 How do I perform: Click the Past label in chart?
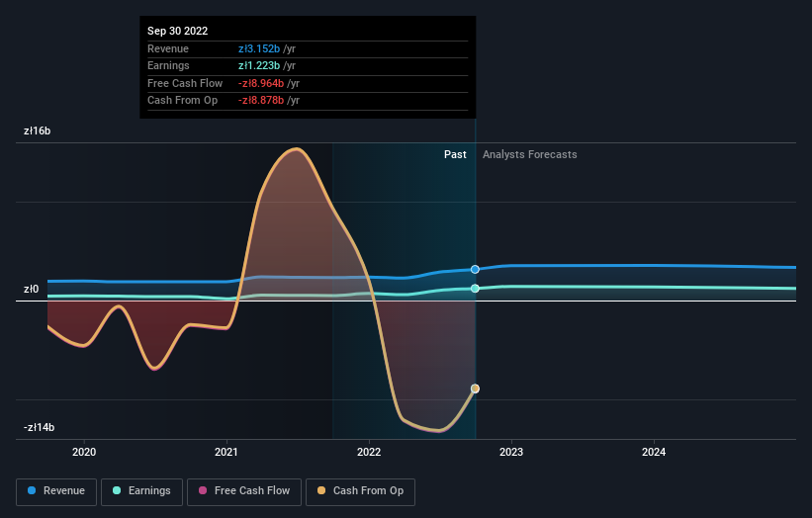pyautogui.click(x=455, y=154)
